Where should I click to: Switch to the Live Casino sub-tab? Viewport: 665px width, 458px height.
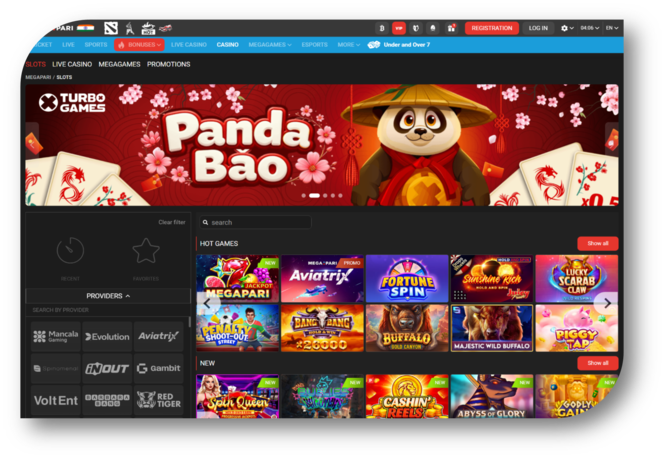pos(73,64)
